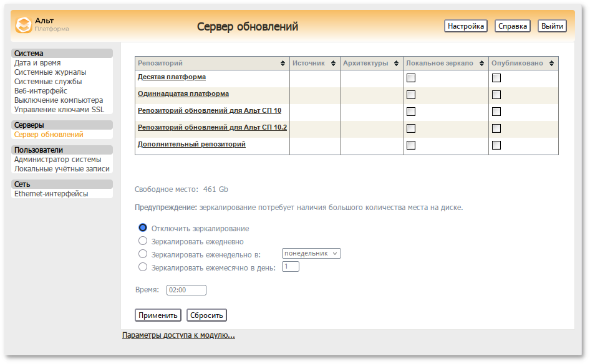Select the Зеркалировать ежемесячно option

[x=143, y=267]
